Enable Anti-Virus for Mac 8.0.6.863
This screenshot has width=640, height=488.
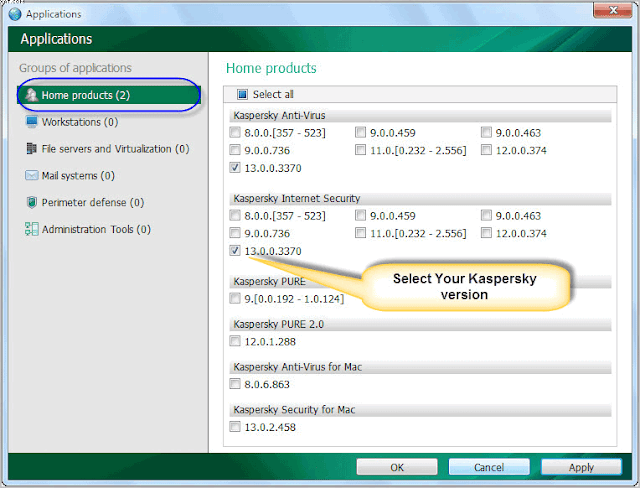tap(235, 384)
